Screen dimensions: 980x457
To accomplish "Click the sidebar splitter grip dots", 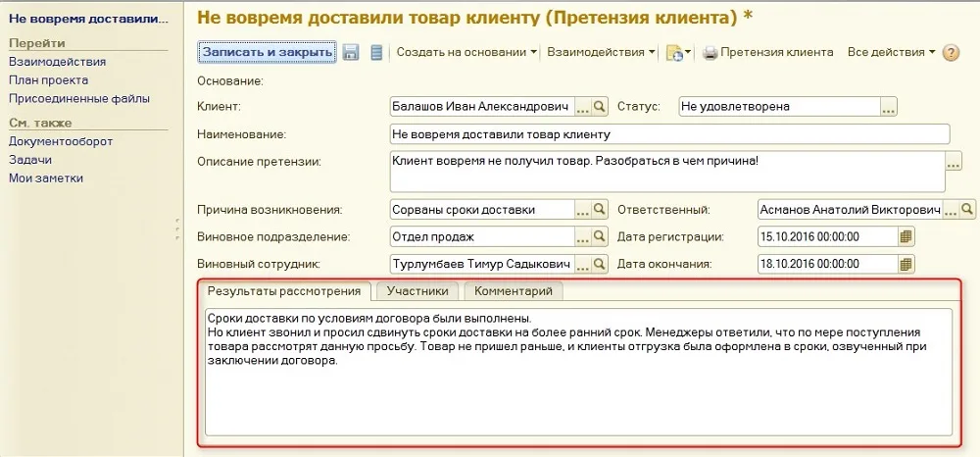I will (177, 228).
